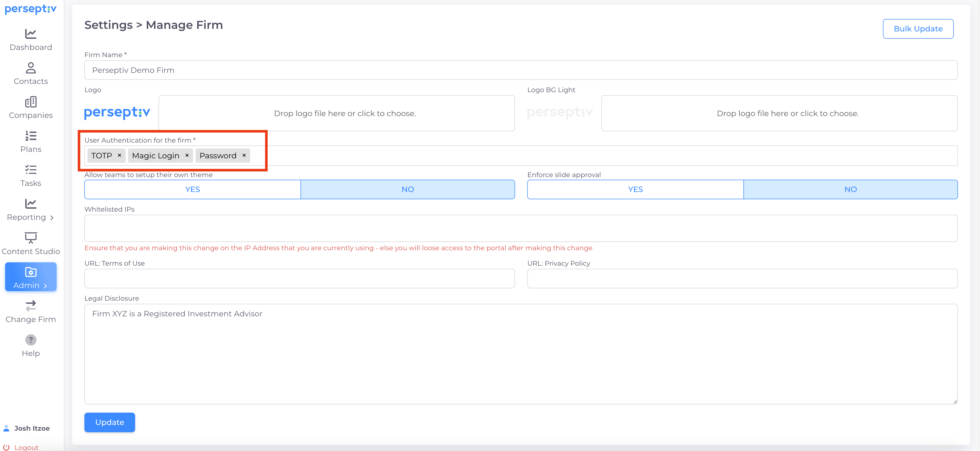Open the User Authentication multi-select field

pyautogui.click(x=571, y=156)
